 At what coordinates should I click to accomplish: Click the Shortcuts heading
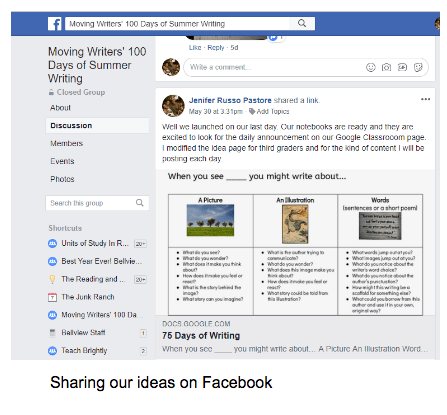[x=65, y=228]
